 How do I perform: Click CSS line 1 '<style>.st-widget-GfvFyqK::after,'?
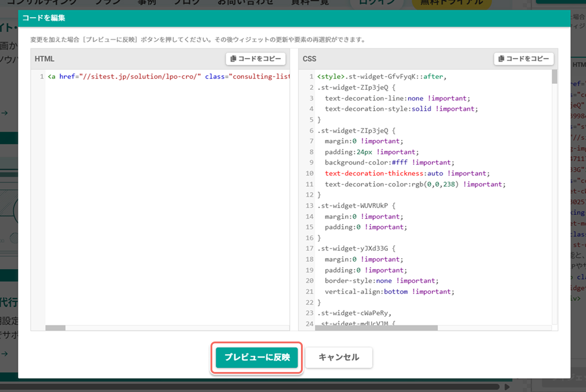[382, 76]
